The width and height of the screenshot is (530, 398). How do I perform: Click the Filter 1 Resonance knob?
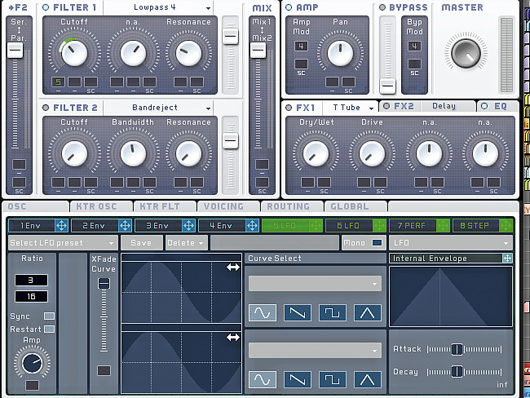pos(188,53)
